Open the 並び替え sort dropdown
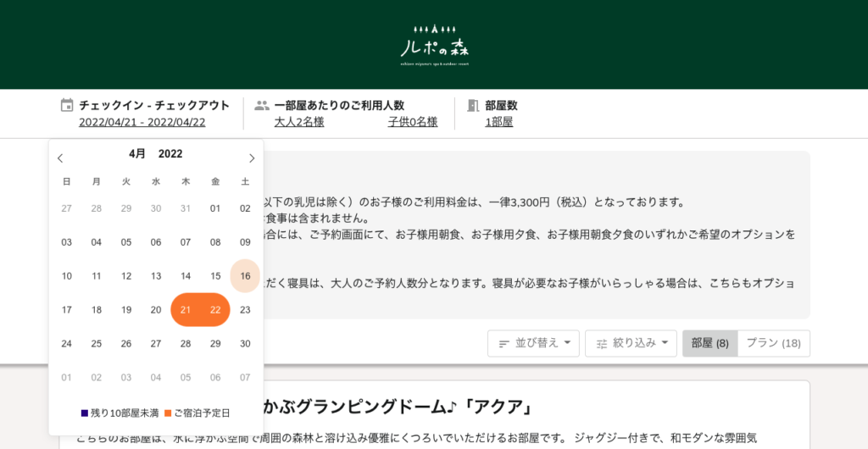This screenshot has width=868, height=449. click(x=534, y=343)
